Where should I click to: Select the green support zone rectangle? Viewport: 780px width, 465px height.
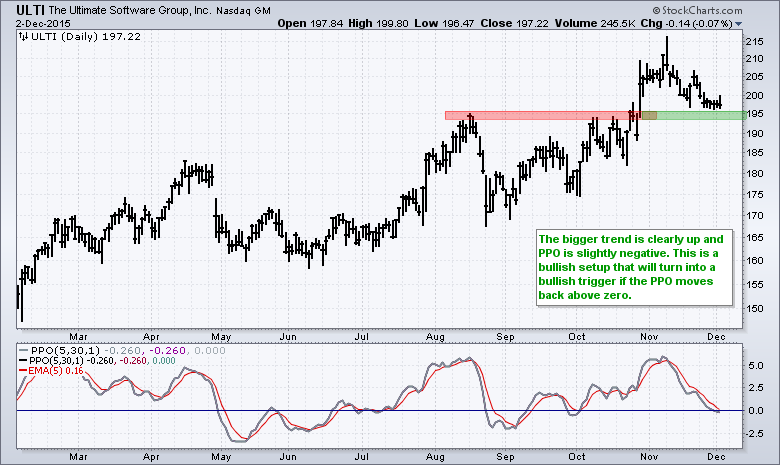(x=700, y=115)
